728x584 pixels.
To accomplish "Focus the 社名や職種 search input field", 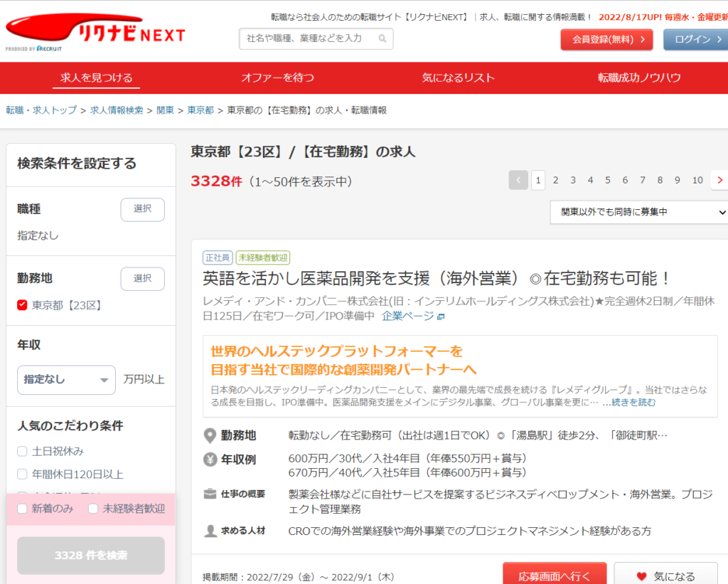I will point(316,38).
